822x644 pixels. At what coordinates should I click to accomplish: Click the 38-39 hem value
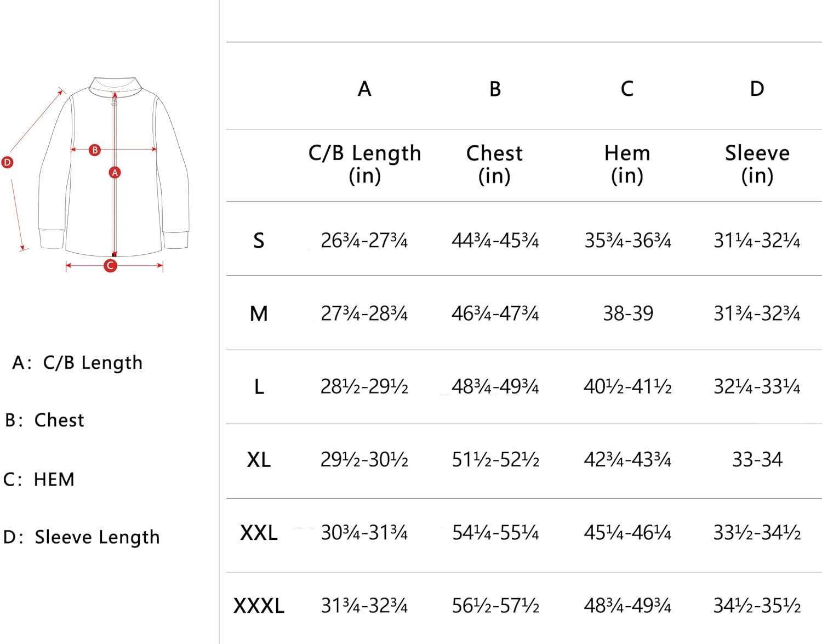pos(628,314)
